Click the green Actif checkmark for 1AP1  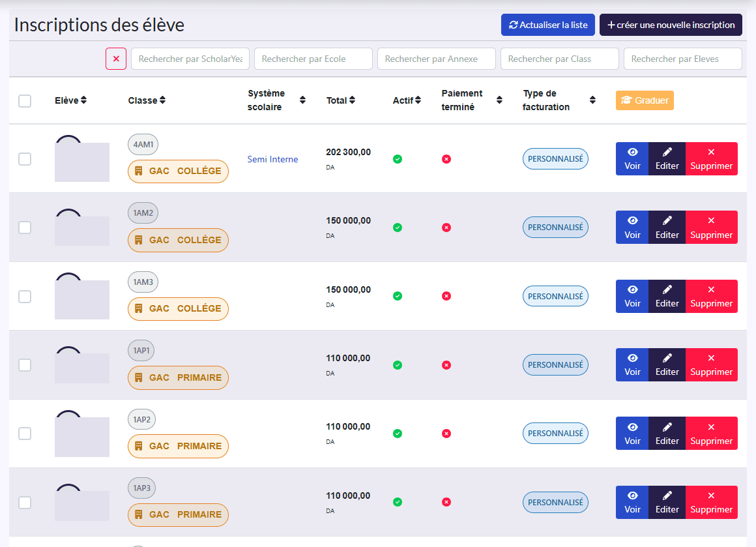point(398,365)
